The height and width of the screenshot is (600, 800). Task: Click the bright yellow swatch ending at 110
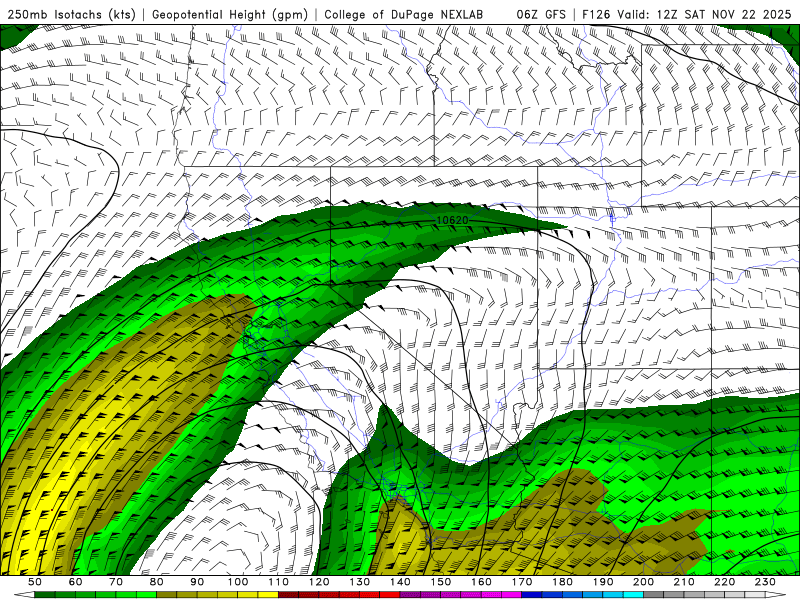pos(268,595)
